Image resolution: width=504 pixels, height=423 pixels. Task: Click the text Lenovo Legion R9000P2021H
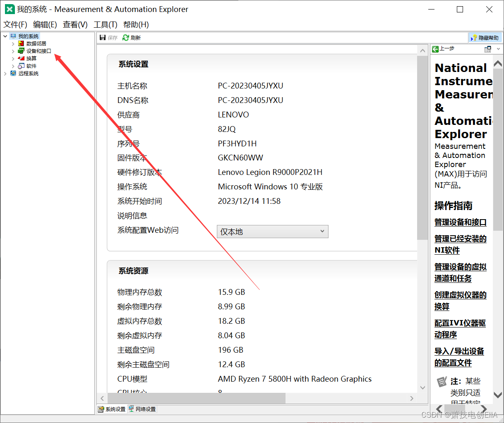point(270,172)
